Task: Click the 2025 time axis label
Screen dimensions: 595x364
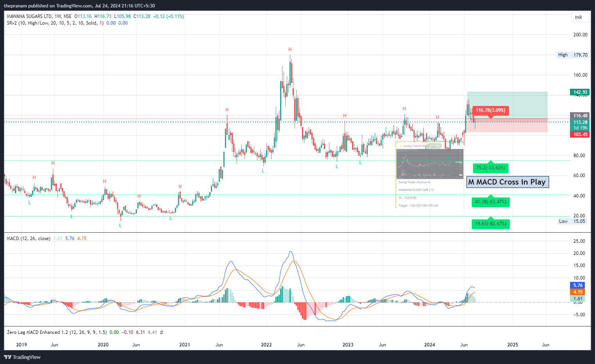Action: pos(512,345)
